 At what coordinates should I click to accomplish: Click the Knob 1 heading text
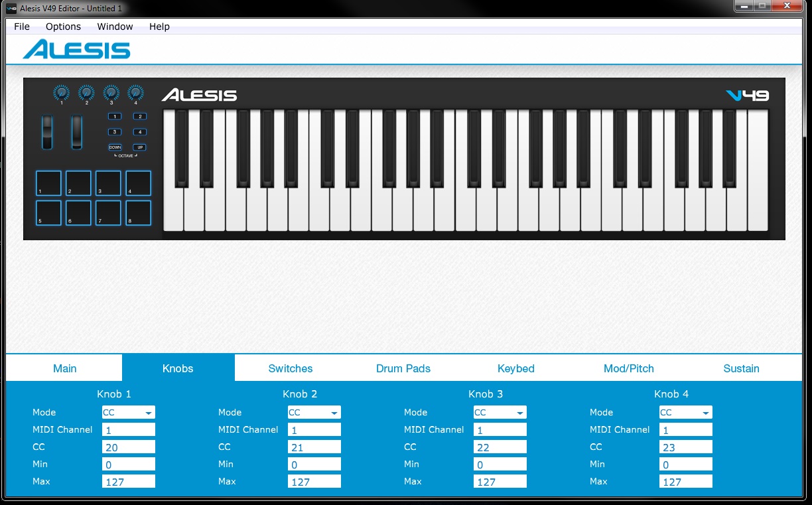[114, 394]
